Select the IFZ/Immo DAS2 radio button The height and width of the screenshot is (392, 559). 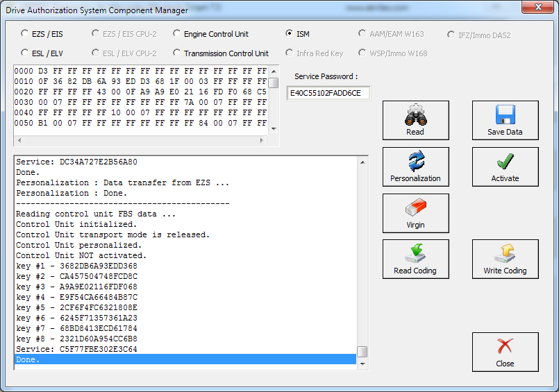coord(451,35)
